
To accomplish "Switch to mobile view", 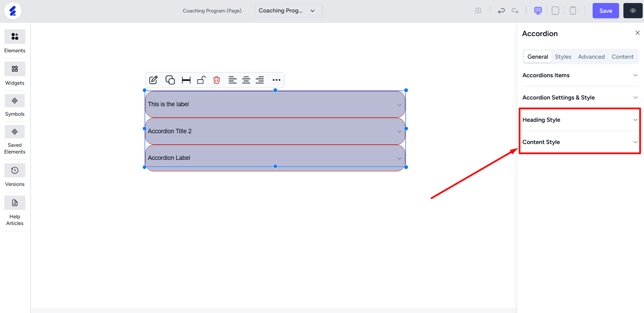I will 573,11.
